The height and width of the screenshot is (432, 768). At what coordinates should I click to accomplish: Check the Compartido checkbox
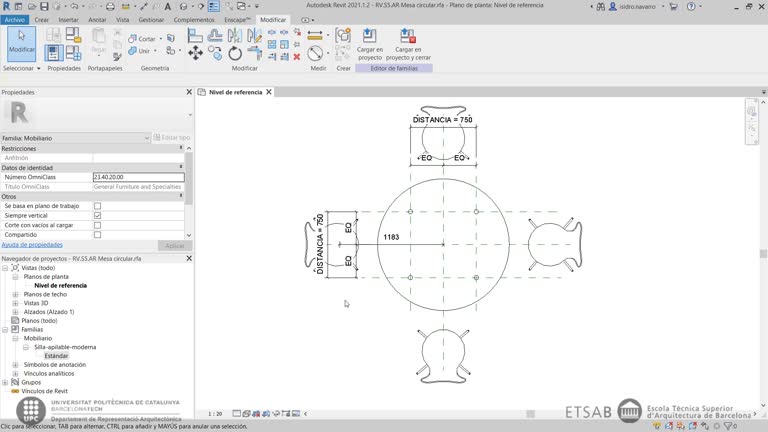97,235
